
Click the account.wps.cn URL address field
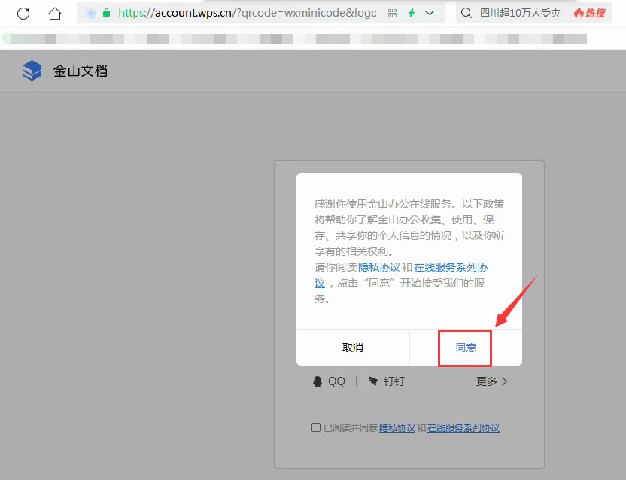pyautogui.click(x=247, y=13)
